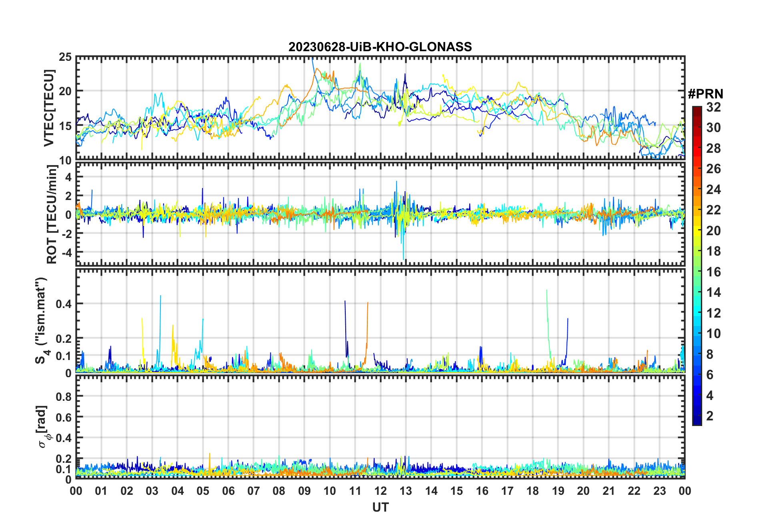Image resolution: width=761 pixels, height=532 pixels.
Task: Click hour label 13 on the UT axis
Action: tap(406, 491)
